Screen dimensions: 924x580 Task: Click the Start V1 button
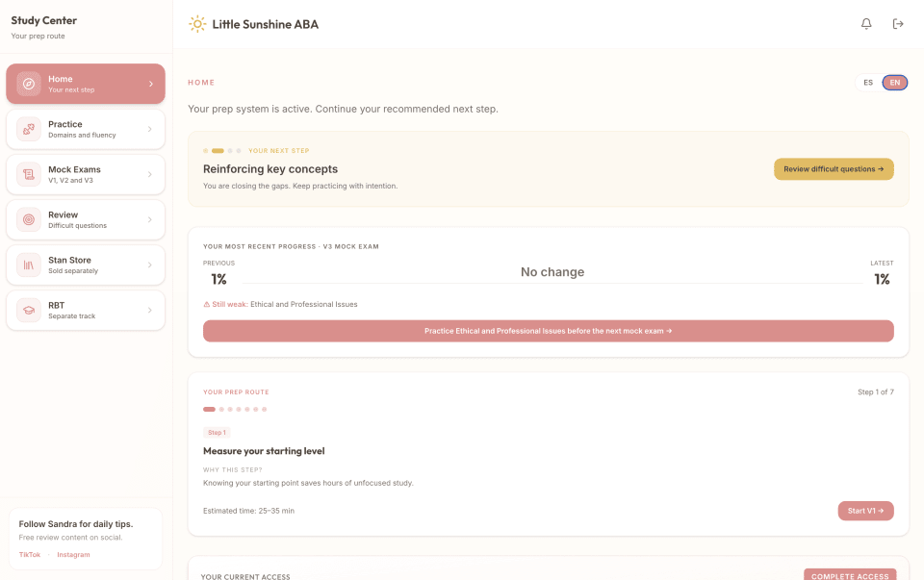(865, 511)
